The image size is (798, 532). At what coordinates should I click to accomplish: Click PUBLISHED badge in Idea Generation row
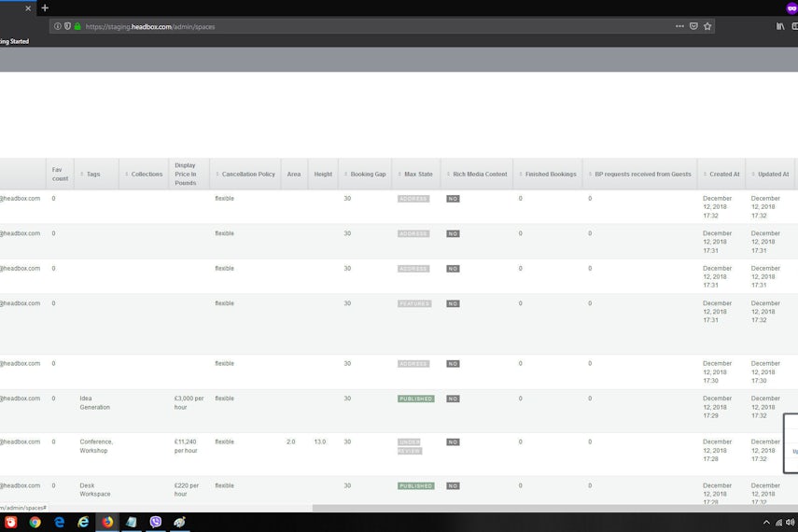click(x=415, y=399)
